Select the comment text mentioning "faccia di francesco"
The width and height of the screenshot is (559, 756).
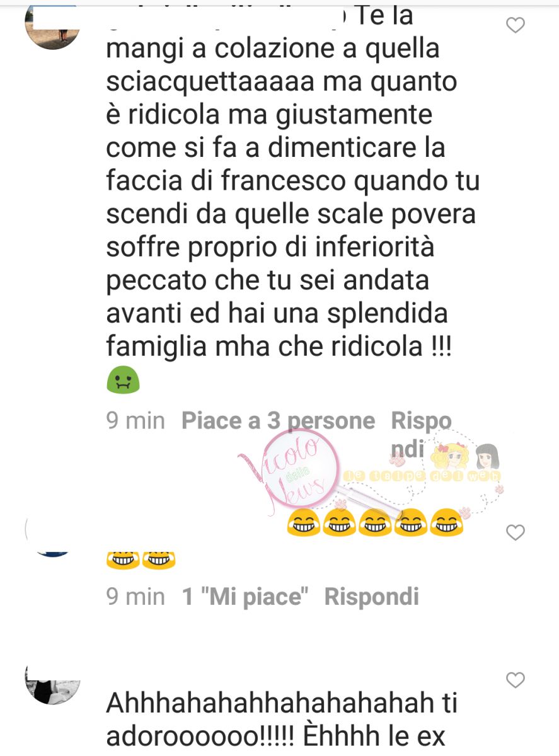(293, 182)
